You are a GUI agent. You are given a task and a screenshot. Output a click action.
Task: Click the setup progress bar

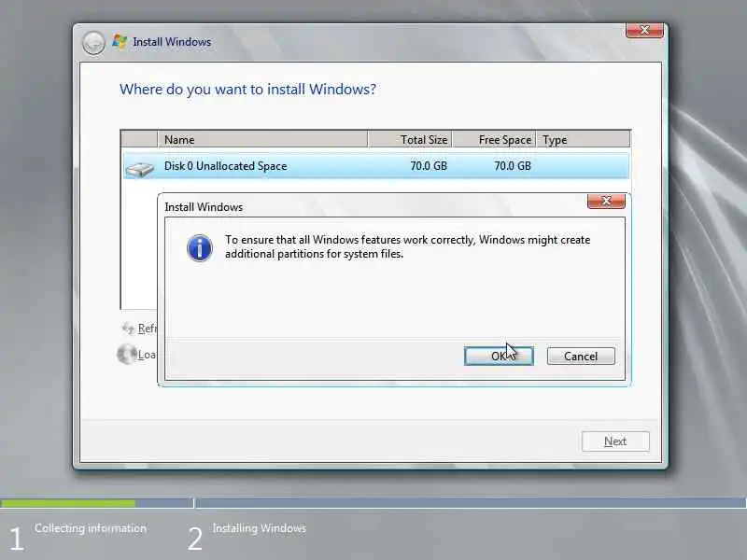point(373,503)
